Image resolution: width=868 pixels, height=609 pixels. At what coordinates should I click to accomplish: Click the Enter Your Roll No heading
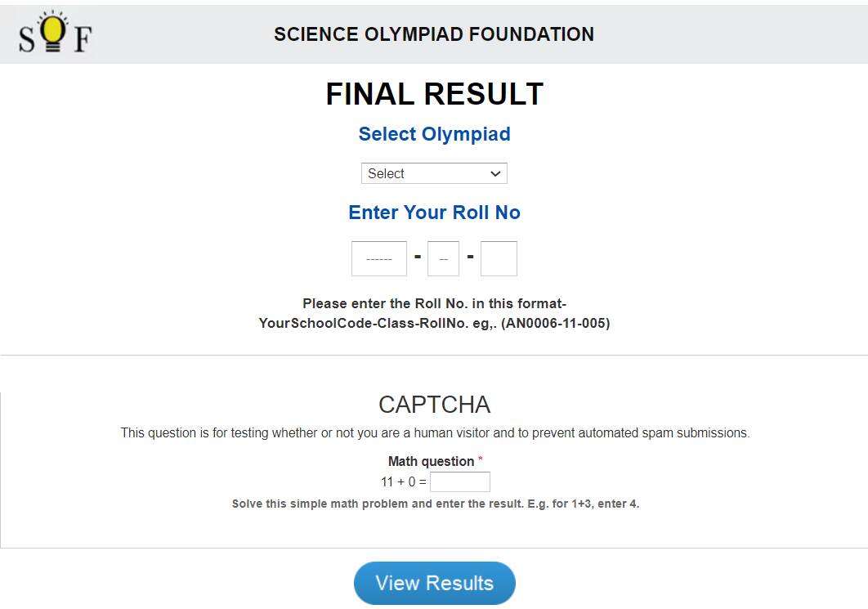tap(434, 212)
